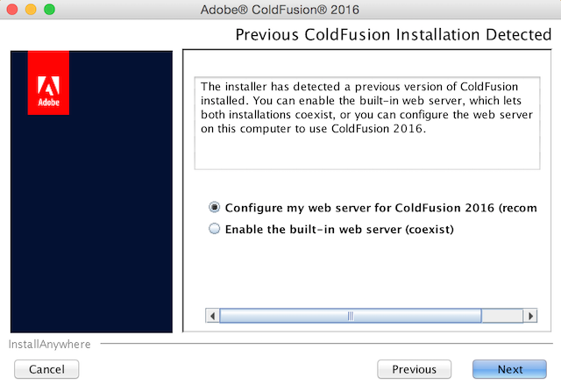Click the Next button

(x=509, y=369)
